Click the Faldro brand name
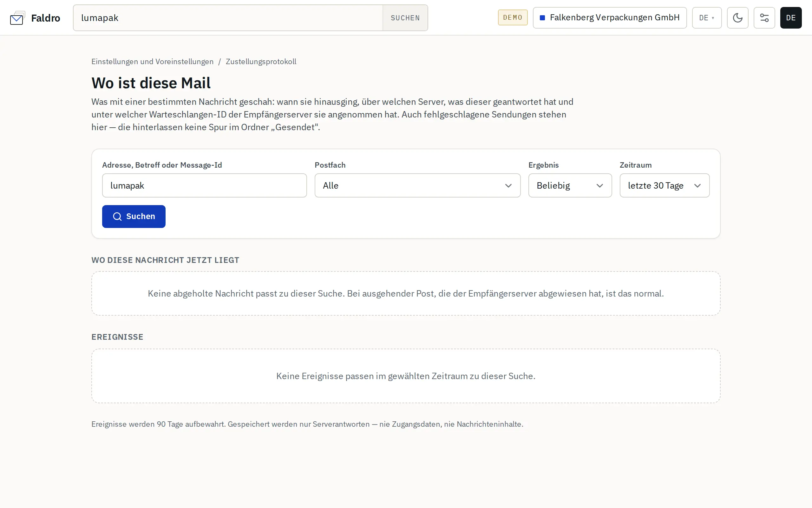The height and width of the screenshot is (508, 812). [x=46, y=18]
